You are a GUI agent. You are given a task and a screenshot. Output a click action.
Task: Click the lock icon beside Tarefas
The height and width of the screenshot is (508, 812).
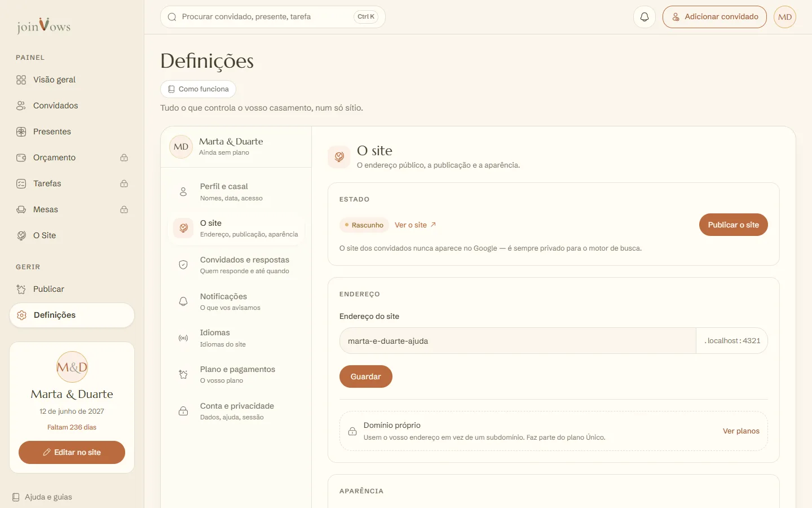pyautogui.click(x=124, y=183)
